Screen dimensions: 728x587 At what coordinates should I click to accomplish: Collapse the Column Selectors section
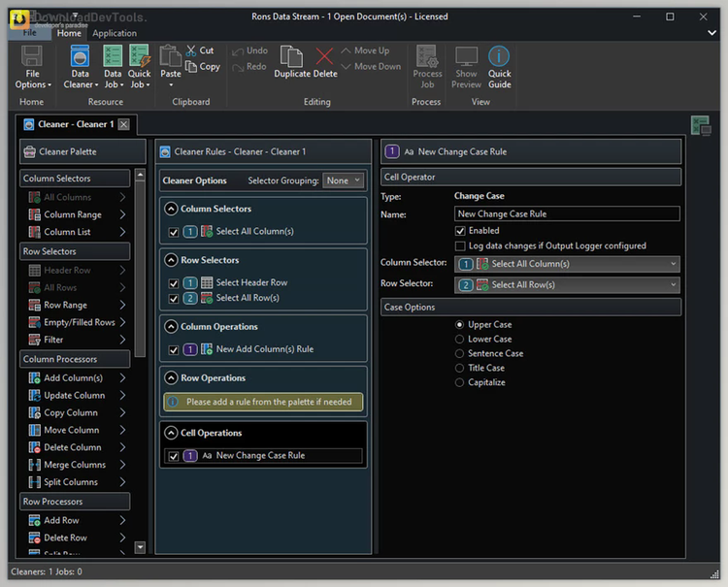pos(171,209)
